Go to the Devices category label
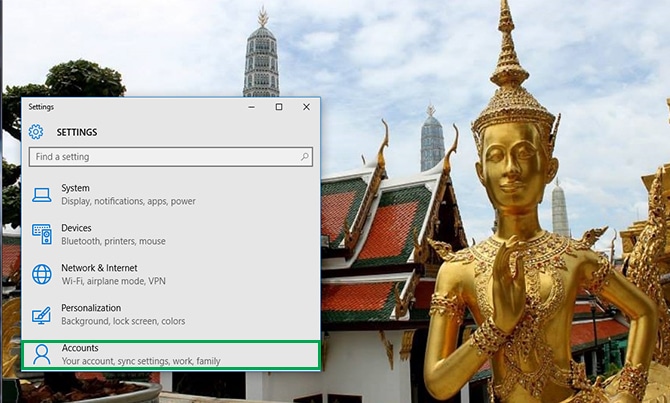Screen dimensions: 670x403 (76, 228)
